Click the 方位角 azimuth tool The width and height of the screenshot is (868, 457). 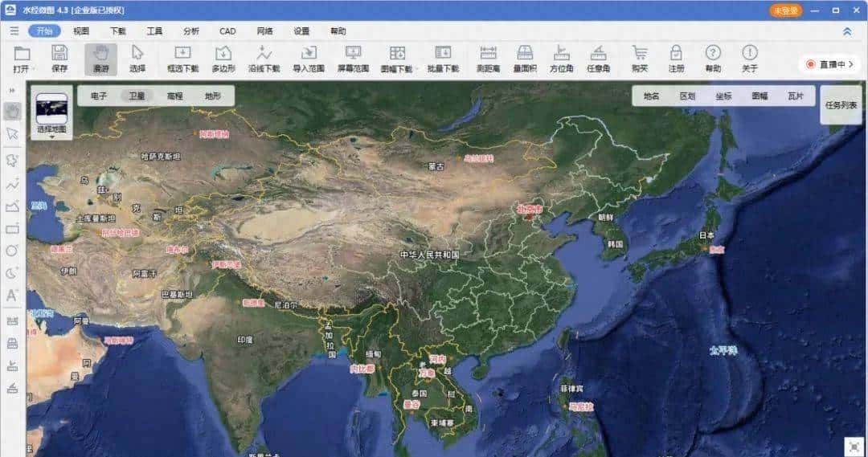(x=561, y=59)
